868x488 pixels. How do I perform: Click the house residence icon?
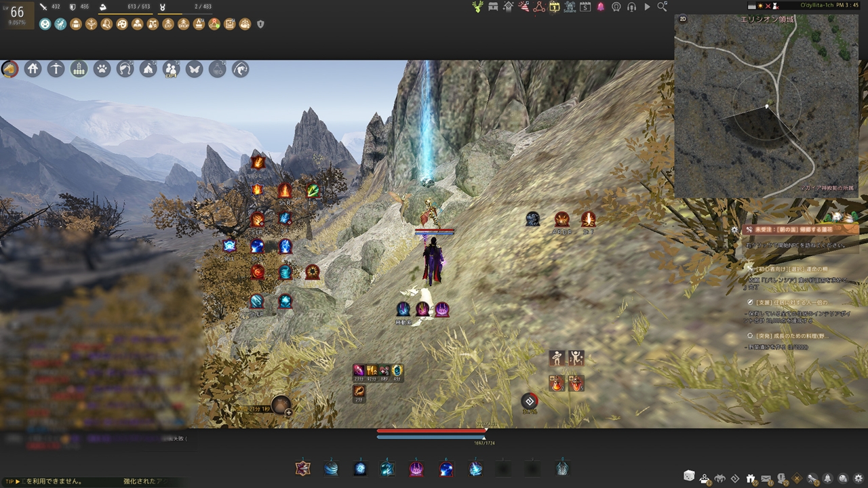(x=33, y=69)
